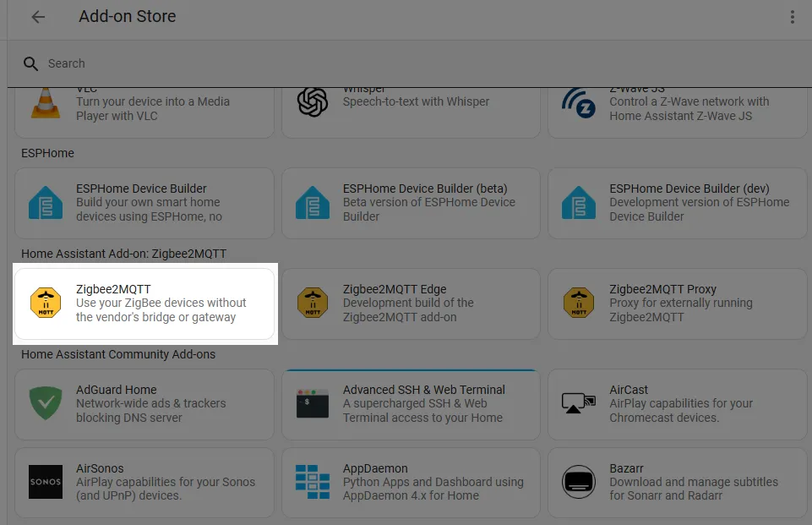Click the Zigbee2MQTT add-on icon

tap(45, 303)
